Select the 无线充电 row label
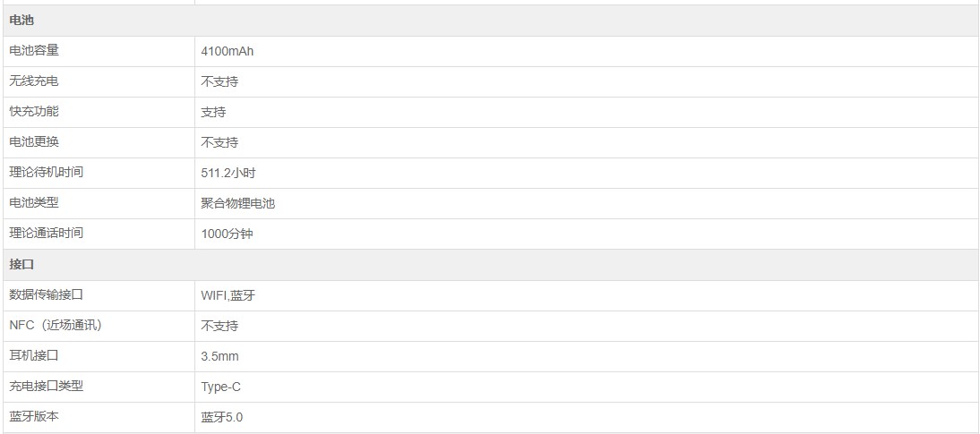The height and width of the screenshot is (434, 980). pyautogui.click(x=34, y=81)
